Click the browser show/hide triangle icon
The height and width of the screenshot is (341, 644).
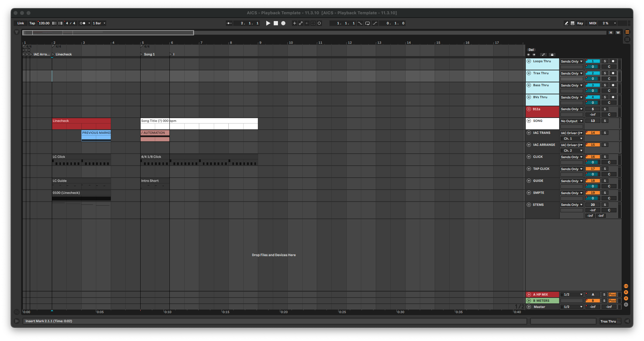tap(17, 32)
